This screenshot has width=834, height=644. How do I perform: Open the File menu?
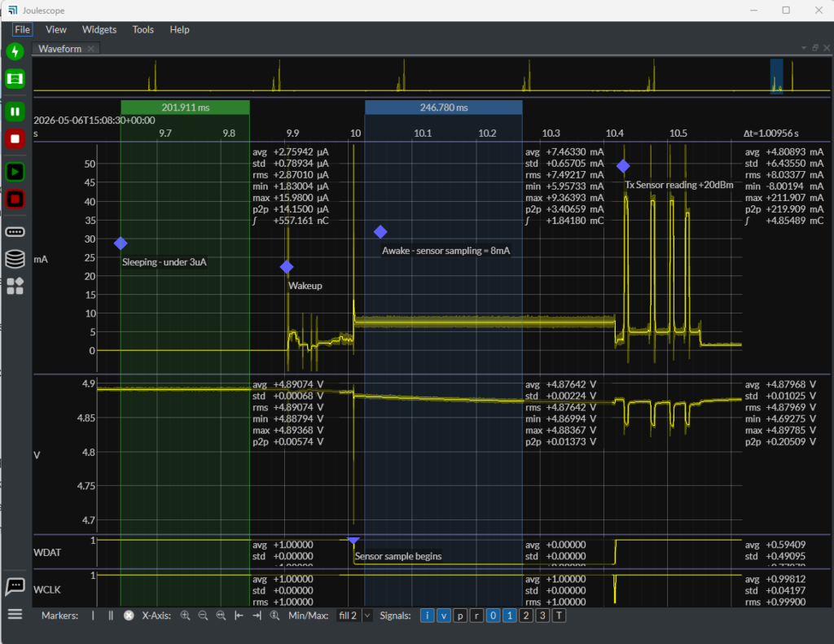[x=22, y=30]
